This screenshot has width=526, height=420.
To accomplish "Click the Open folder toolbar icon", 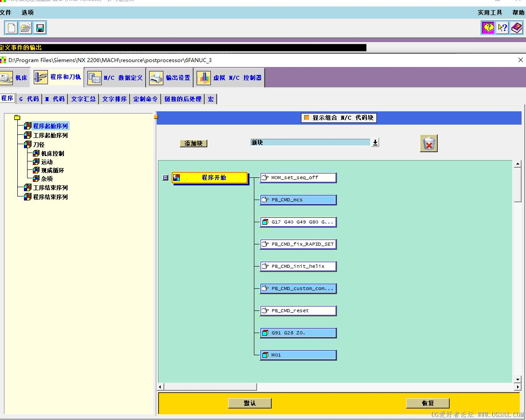I will coord(25,28).
